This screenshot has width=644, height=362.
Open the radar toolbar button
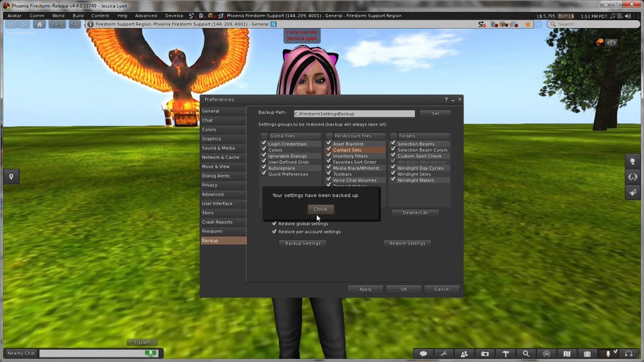click(x=546, y=354)
